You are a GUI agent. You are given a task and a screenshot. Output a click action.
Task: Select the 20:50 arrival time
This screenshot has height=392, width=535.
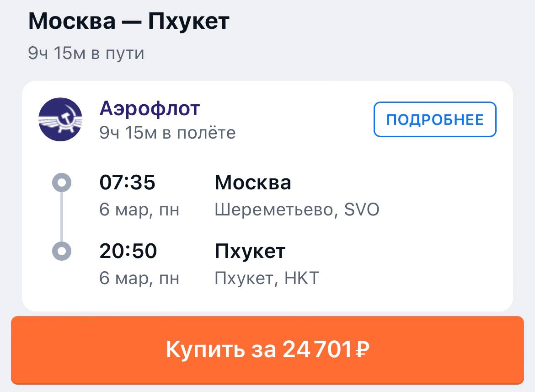(128, 251)
